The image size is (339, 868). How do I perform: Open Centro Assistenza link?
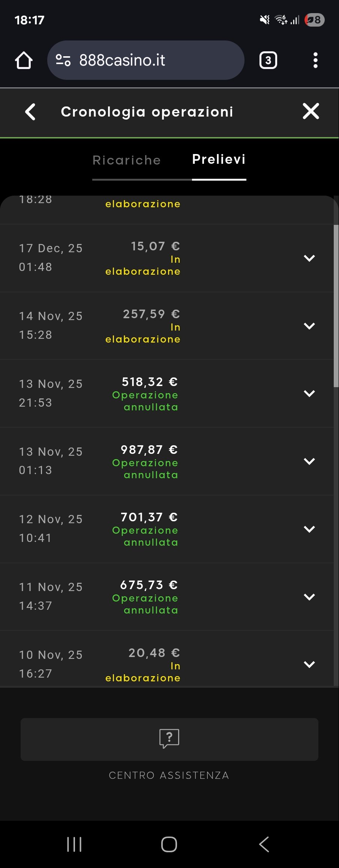pyautogui.click(x=169, y=775)
